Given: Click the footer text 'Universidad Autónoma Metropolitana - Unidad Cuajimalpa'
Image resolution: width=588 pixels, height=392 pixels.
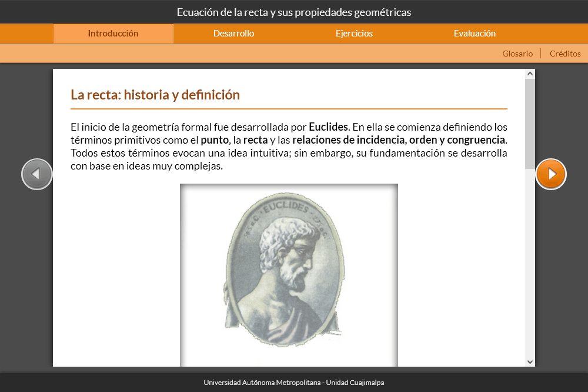Looking at the screenshot, I should (294, 383).
